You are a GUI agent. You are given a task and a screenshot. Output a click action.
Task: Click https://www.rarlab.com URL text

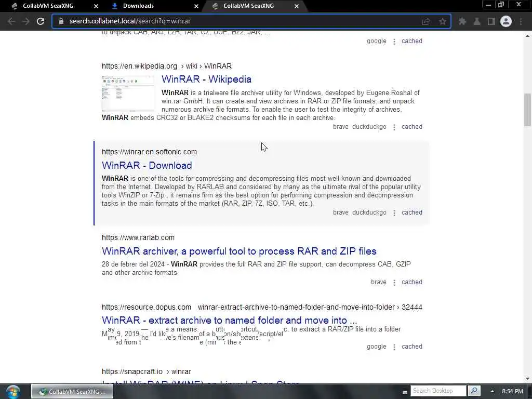point(138,237)
